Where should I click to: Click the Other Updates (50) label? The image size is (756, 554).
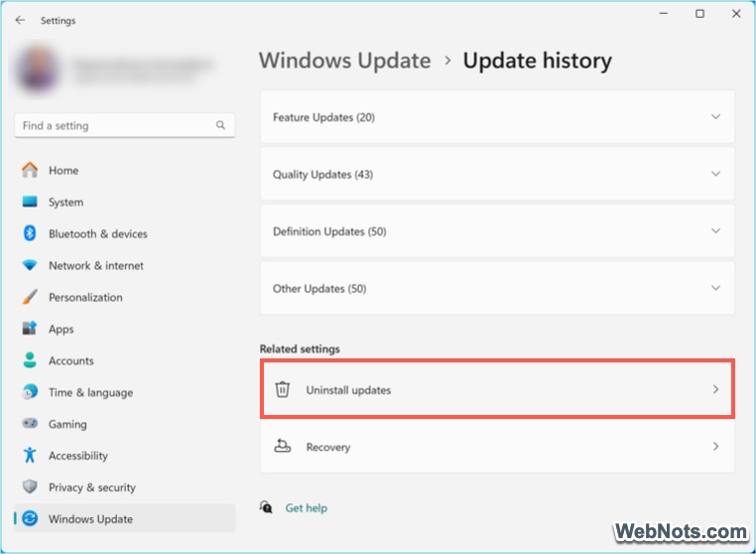tap(319, 289)
